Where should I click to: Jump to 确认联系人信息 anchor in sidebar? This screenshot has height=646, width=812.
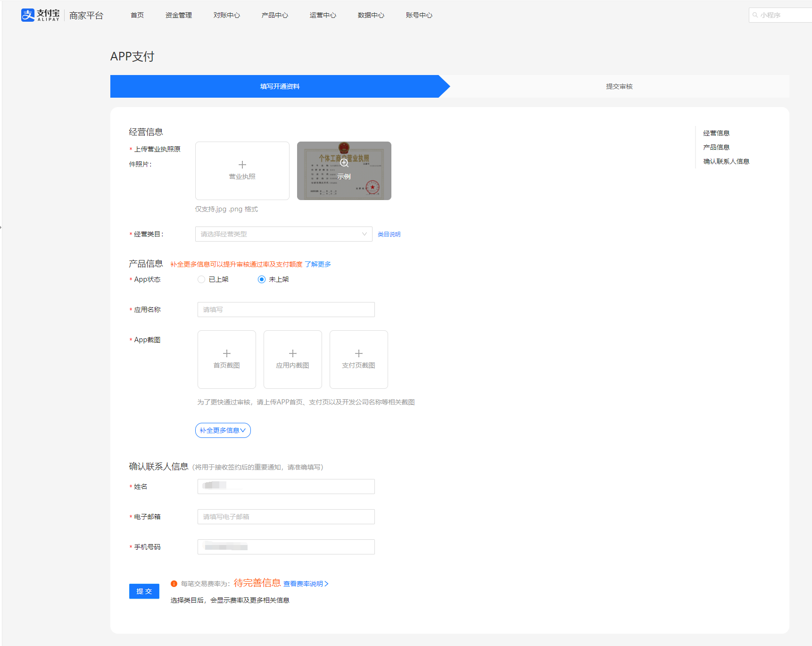coord(726,161)
